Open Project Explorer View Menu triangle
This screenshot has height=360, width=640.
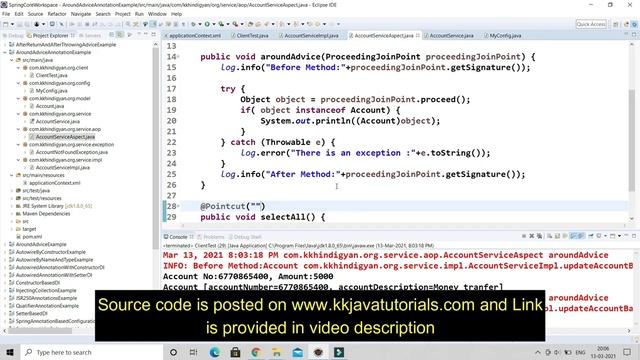tap(139, 34)
